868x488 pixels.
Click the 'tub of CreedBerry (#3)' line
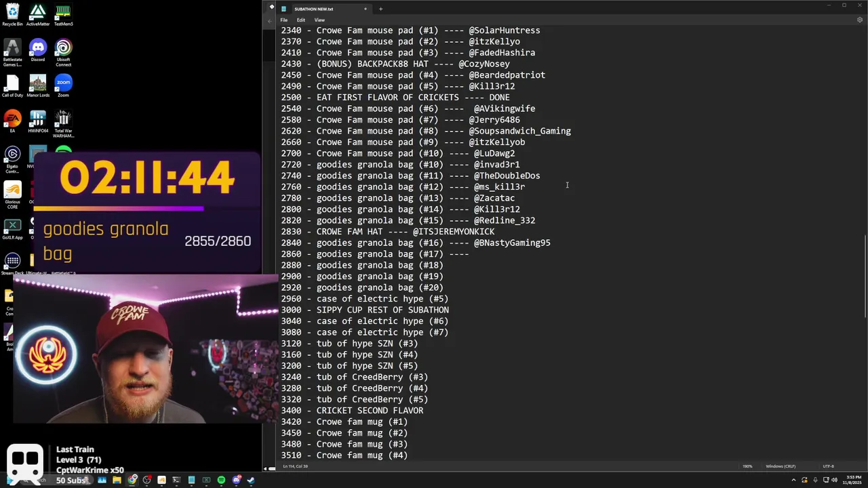coord(355,378)
